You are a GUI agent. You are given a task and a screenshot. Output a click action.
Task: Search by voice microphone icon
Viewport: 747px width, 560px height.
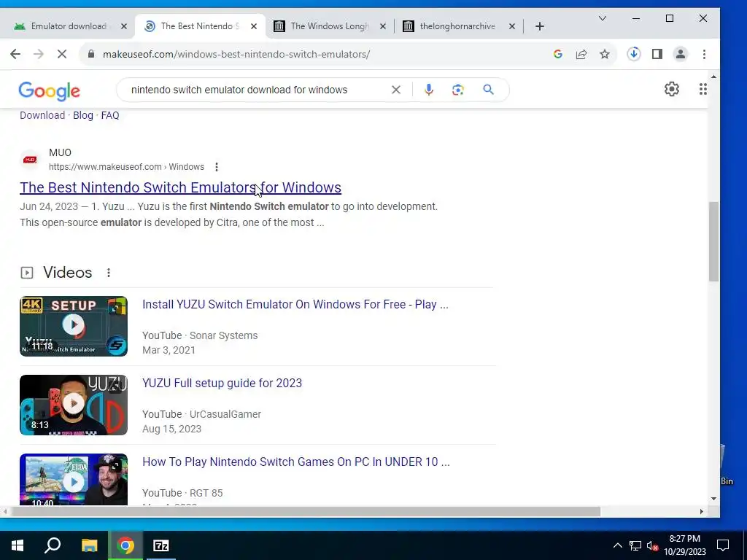pyautogui.click(x=429, y=90)
